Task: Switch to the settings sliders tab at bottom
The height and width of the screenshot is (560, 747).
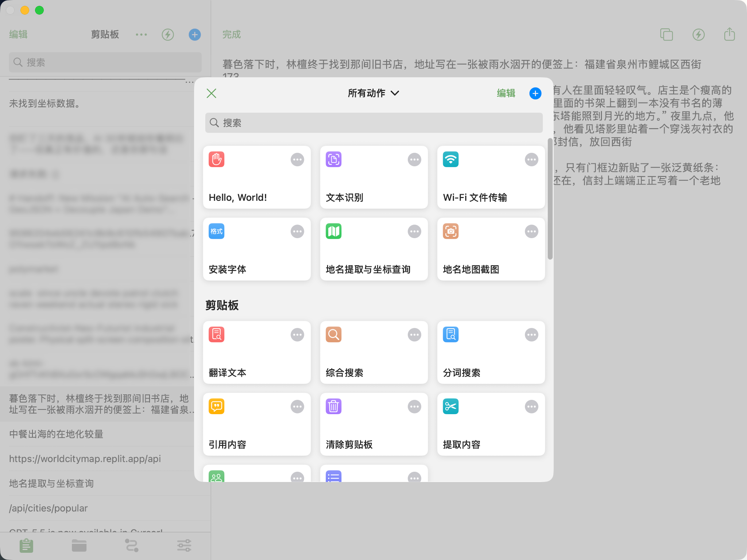Action: [184, 546]
